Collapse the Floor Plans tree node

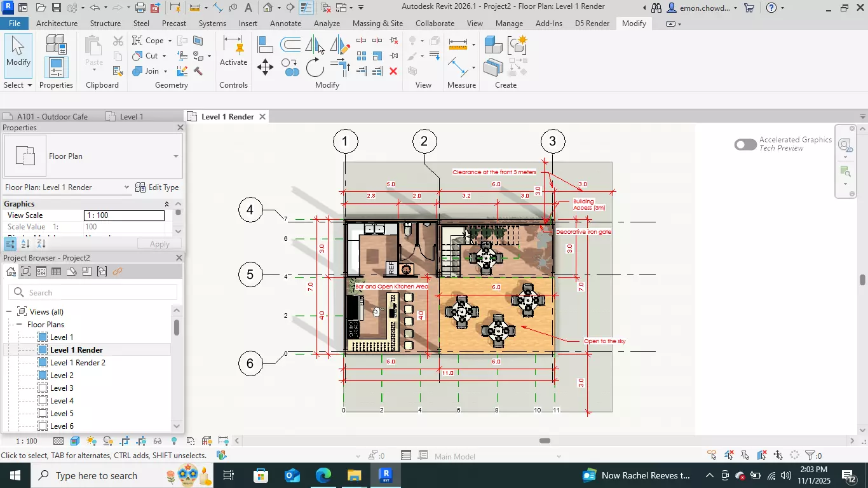pos(19,325)
